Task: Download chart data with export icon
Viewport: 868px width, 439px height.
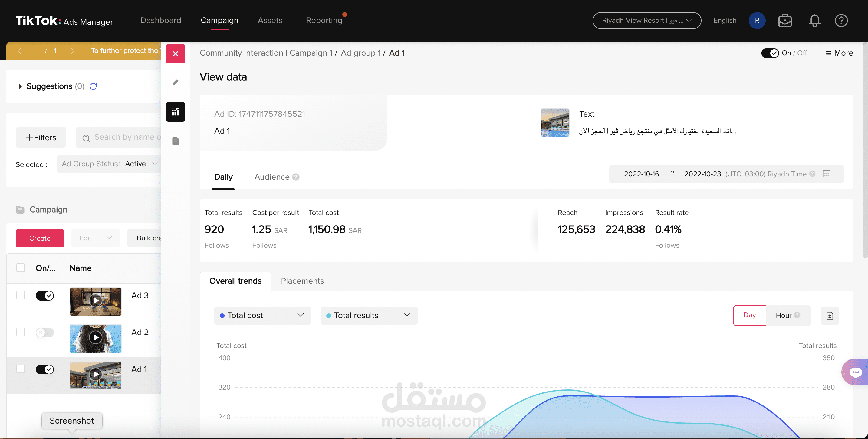Action: tap(830, 315)
